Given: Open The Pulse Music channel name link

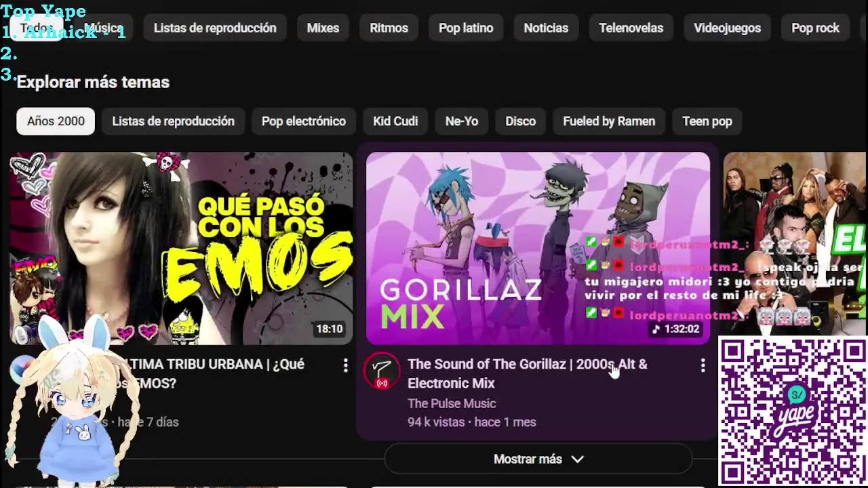Looking at the screenshot, I should (452, 403).
